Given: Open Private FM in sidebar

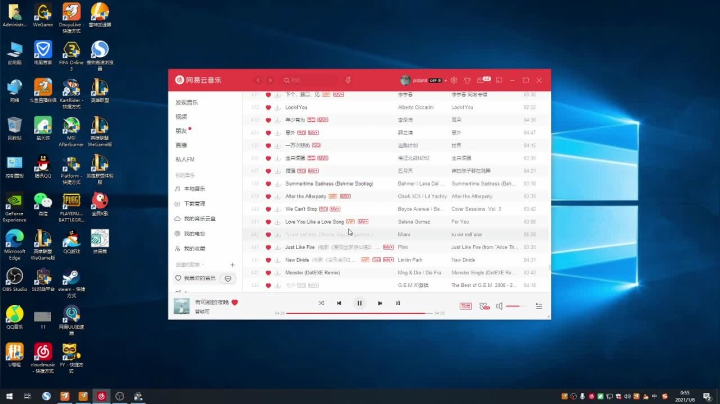Looking at the screenshot, I should (185, 159).
